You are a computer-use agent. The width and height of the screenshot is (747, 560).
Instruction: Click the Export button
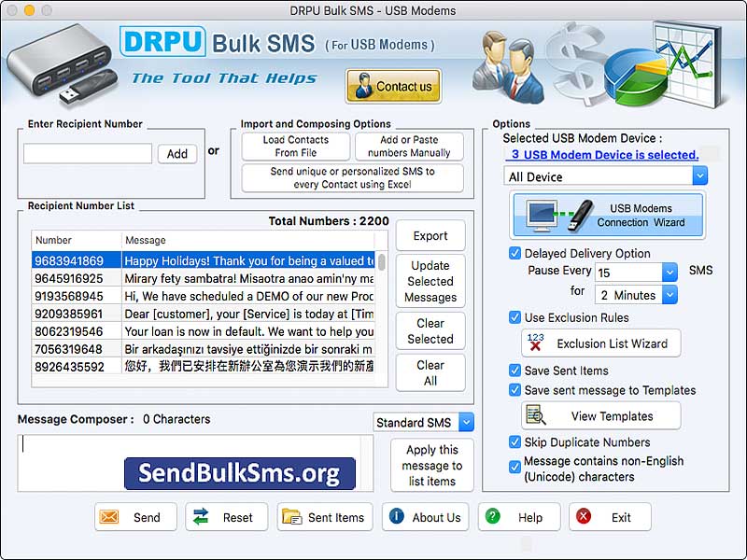430,235
